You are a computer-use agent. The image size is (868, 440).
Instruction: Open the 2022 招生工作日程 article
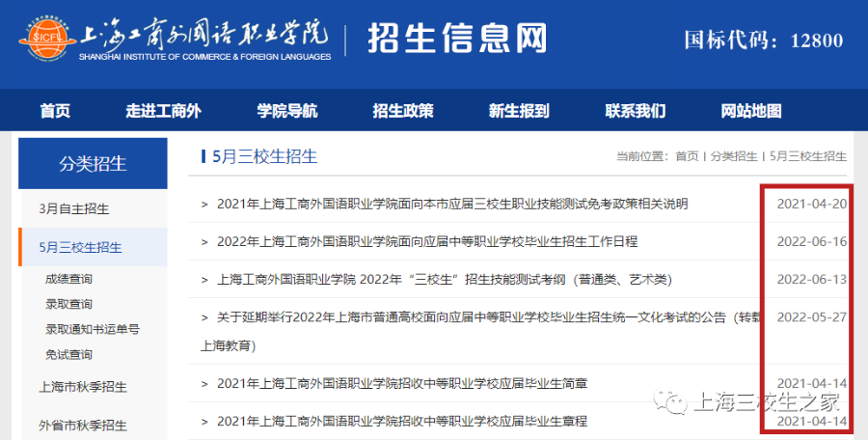click(x=427, y=241)
